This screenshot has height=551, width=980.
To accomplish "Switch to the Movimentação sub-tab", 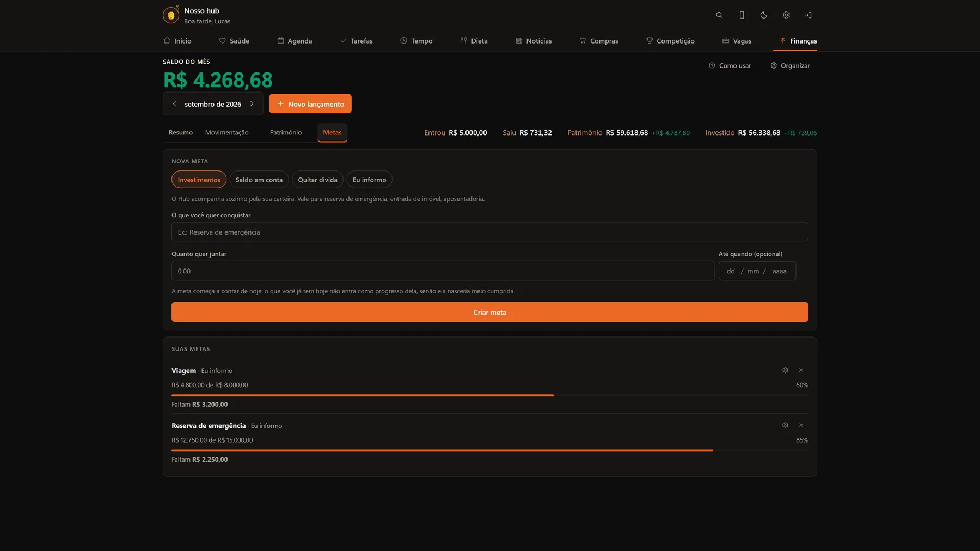I will point(226,132).
